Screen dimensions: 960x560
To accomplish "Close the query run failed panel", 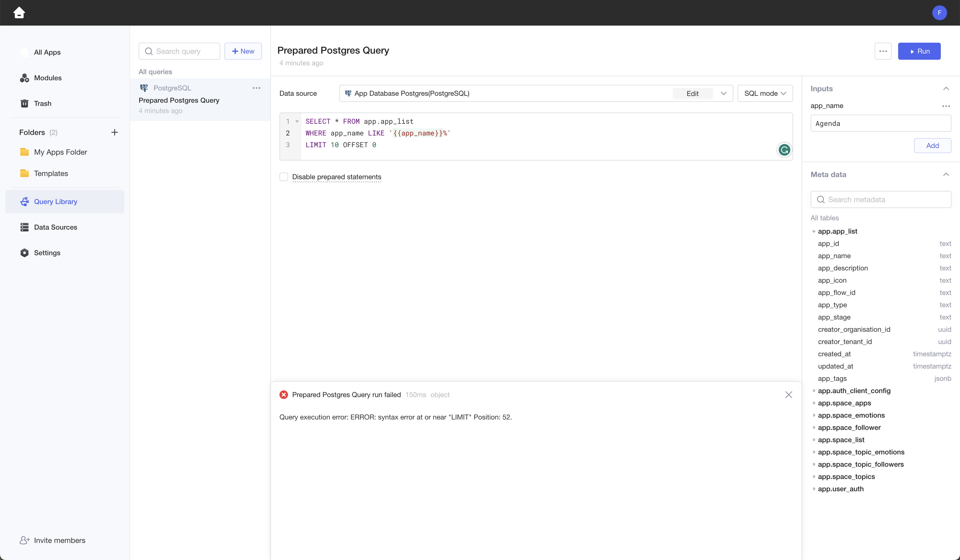I will tap(788, 395).
